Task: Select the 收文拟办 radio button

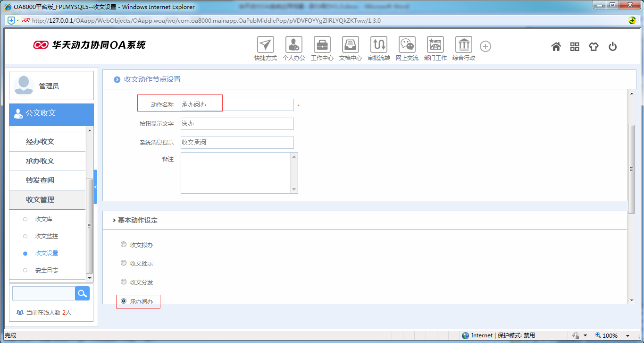Action: 124,245
